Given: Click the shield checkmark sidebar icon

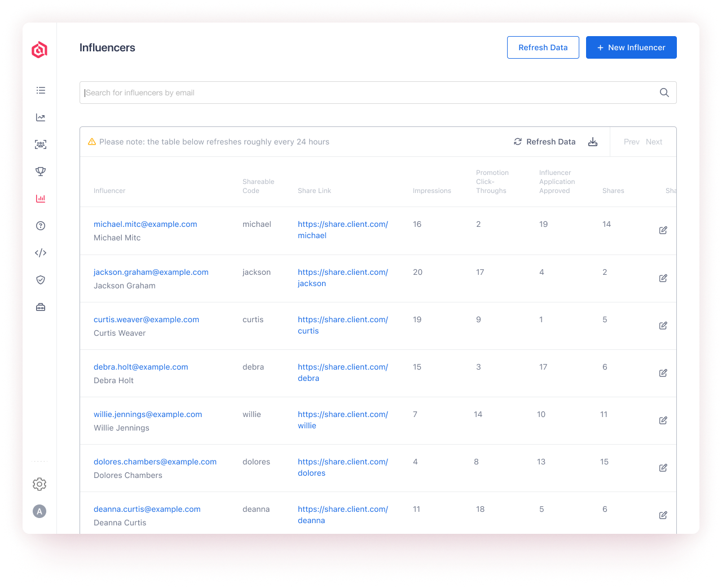Looking at the screenshot, I should pyautogui.click(x=41, y=280).
